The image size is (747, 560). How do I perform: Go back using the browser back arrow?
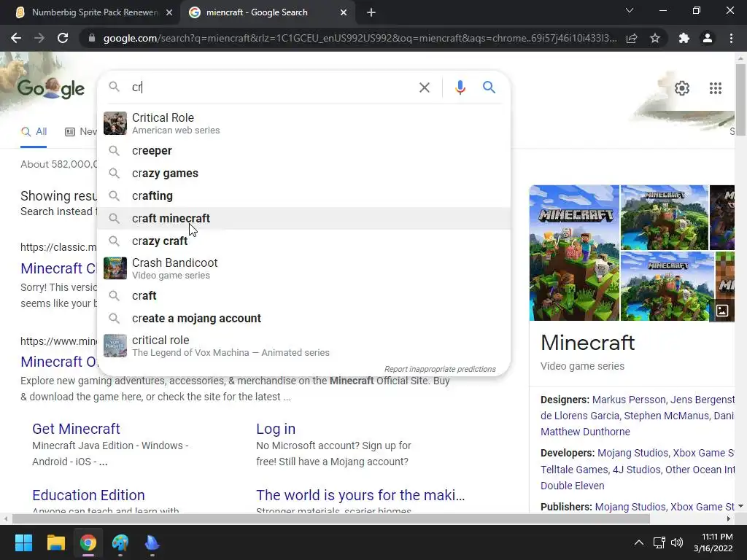point(16,38)
